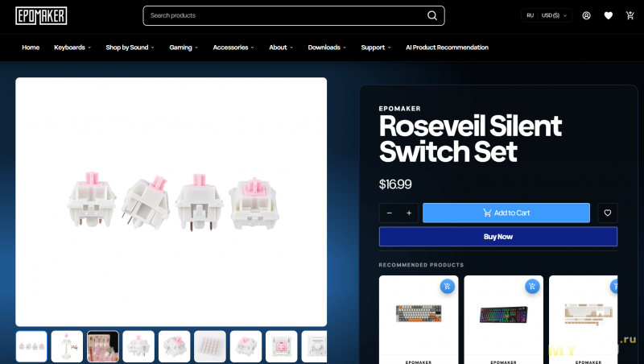Screen dimensions: 644x364
Task: Select the RU language option
Action: (530, 15)
